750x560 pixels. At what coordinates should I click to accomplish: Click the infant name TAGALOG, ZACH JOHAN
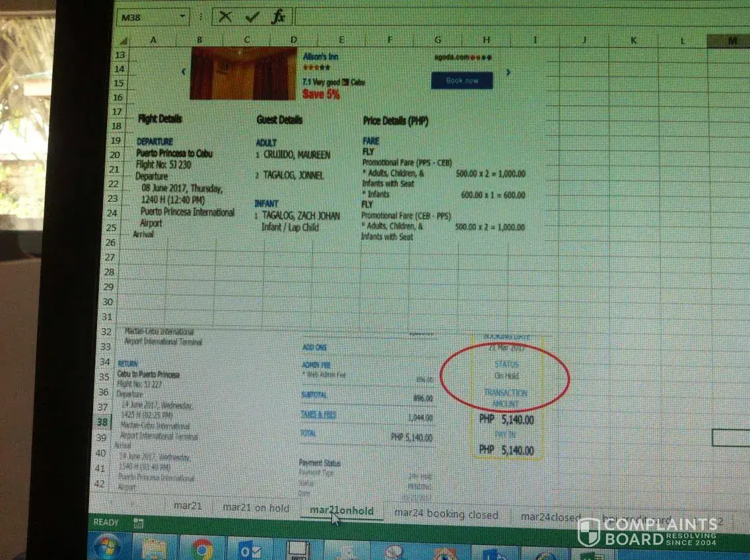pyautogui.click(x=301, y=216)
